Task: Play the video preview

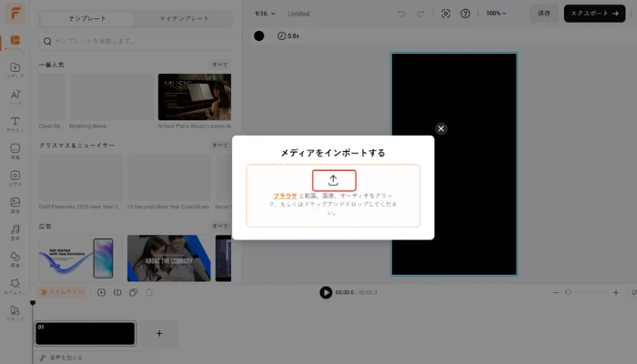Action: 326,292
